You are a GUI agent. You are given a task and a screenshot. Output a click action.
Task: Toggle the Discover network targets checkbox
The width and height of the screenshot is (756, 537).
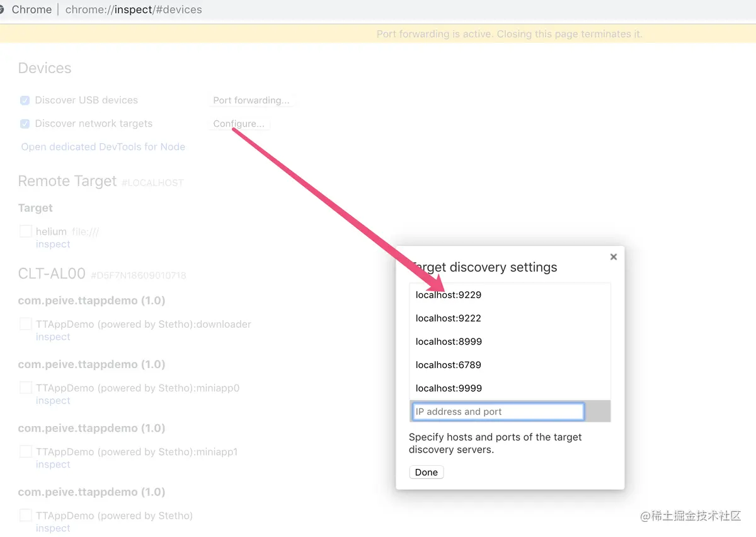(x=25, y=124)
